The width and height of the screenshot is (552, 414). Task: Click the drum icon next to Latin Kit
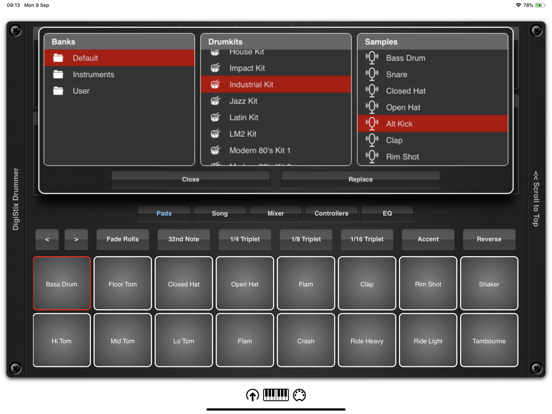215,117
